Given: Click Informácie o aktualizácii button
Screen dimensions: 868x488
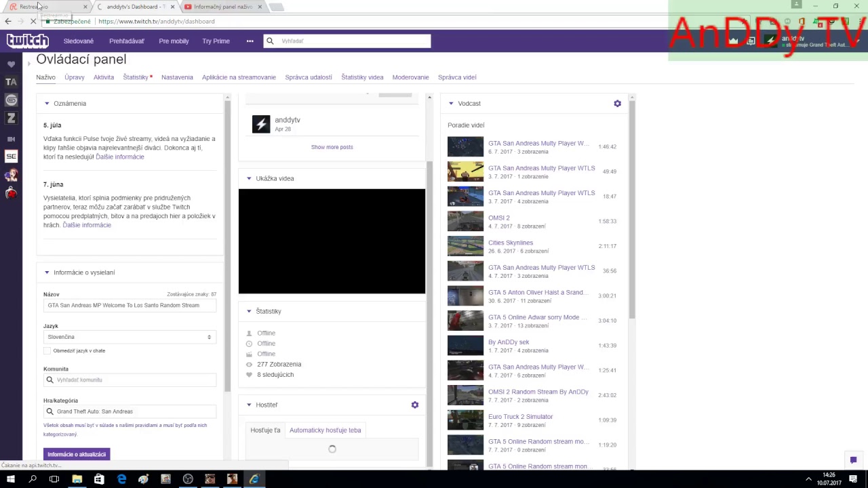Looking at the screenshot, I should point(77,454).
